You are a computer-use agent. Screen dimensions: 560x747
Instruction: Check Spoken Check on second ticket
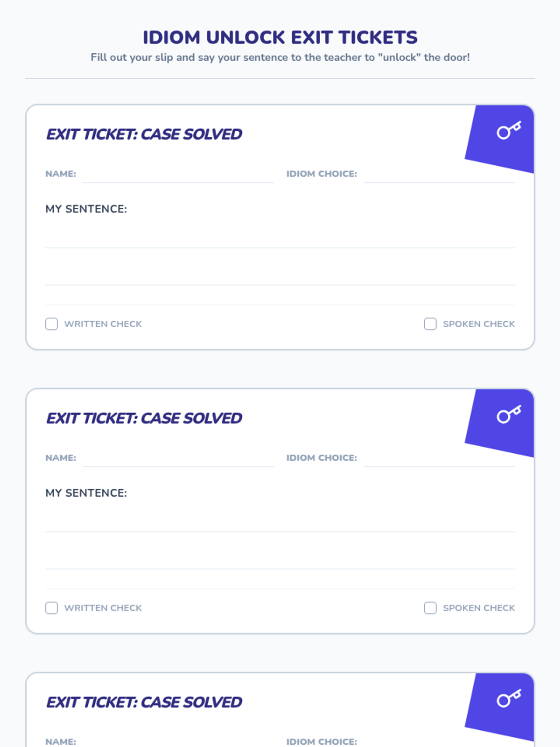(430, 608)
